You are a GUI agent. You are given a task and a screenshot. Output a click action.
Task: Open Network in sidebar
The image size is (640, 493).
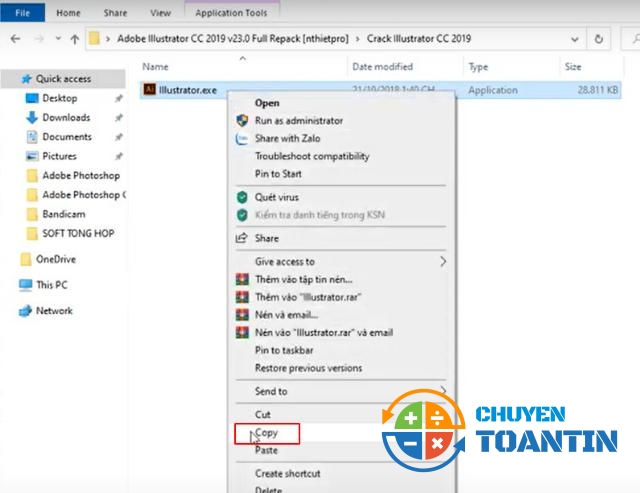coord(54,311)
